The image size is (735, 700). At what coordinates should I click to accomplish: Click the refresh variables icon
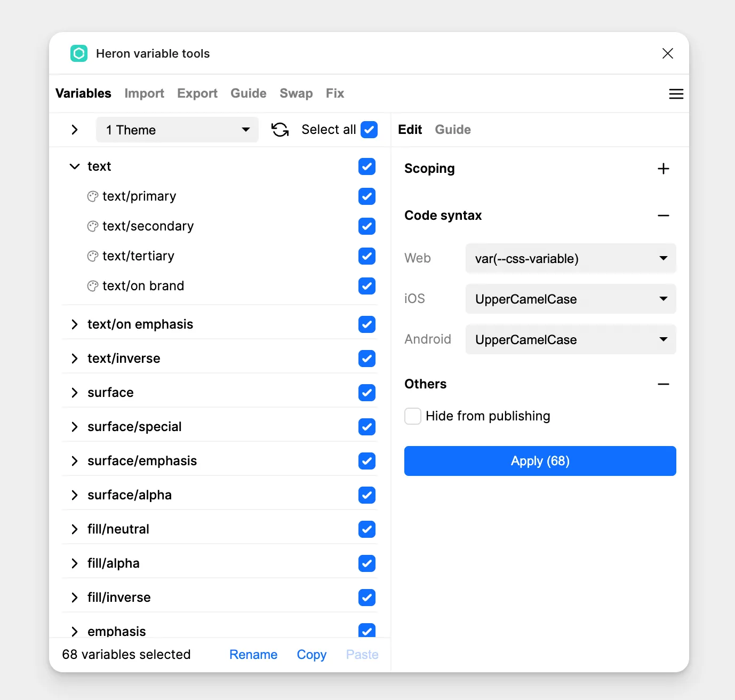pyautogui.click(x=280, y=130)
